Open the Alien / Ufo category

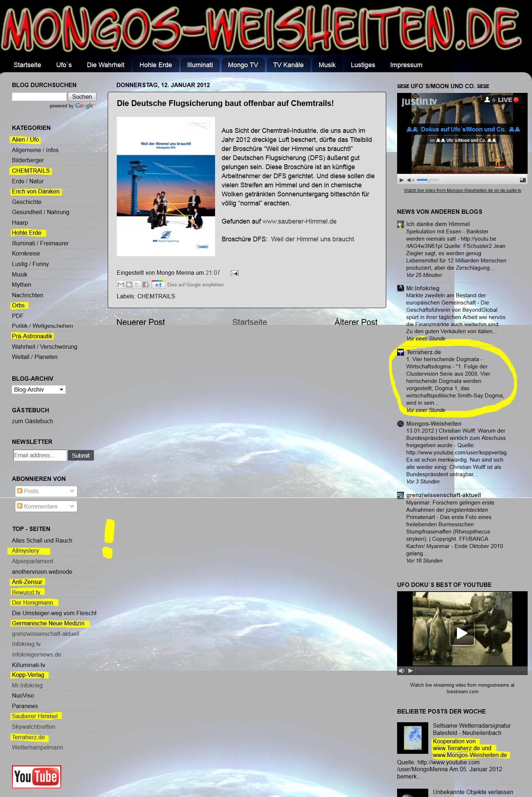pyautogui.click(x=25, y=139)
